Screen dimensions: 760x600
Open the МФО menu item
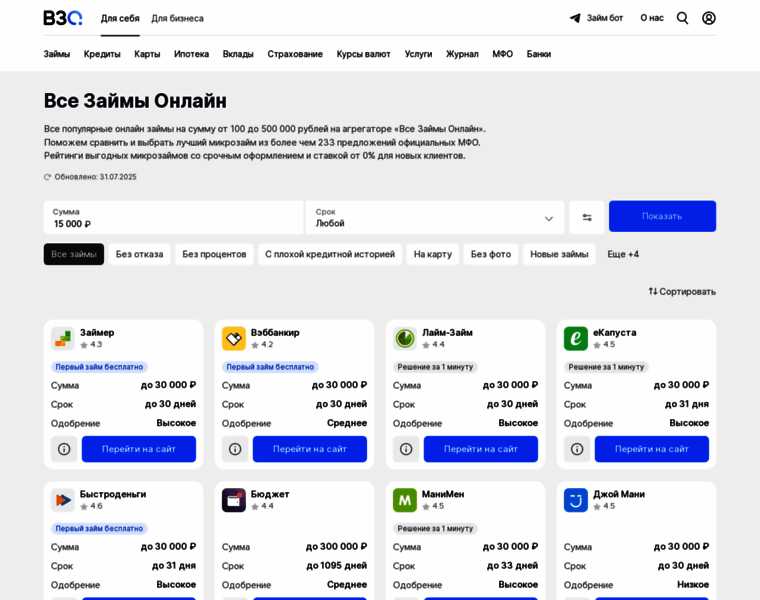click(x=503, y=54)
